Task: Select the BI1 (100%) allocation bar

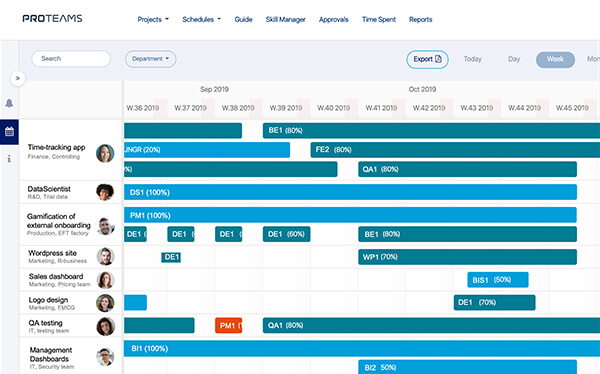Action: [362, 348]
